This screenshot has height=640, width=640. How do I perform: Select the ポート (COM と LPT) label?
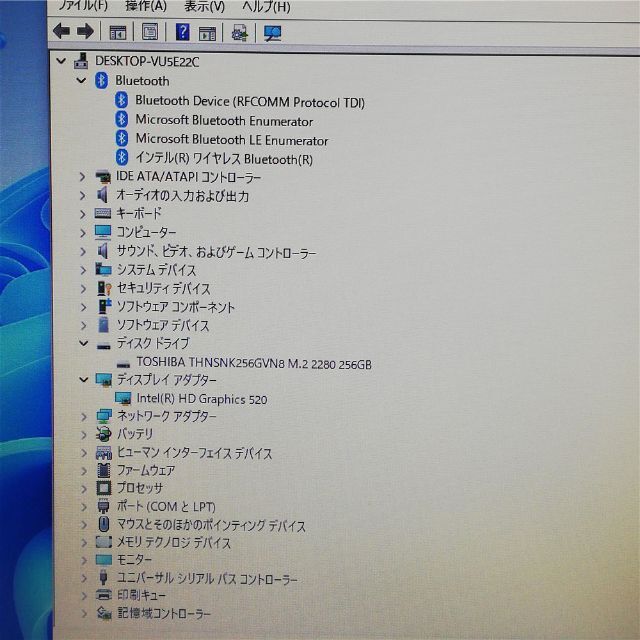pyautogui.click(x=166, y=507)
